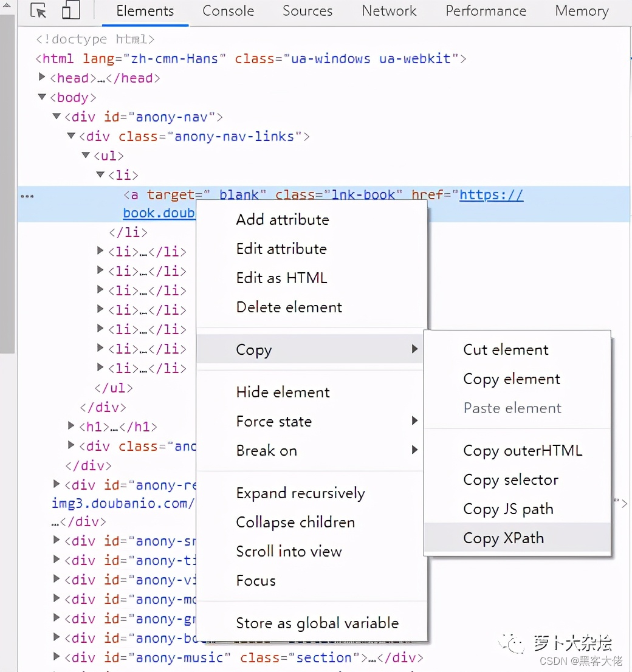The image size is (632, 672).
Task: Activate the inspect element picker icon
Action: 38,10
